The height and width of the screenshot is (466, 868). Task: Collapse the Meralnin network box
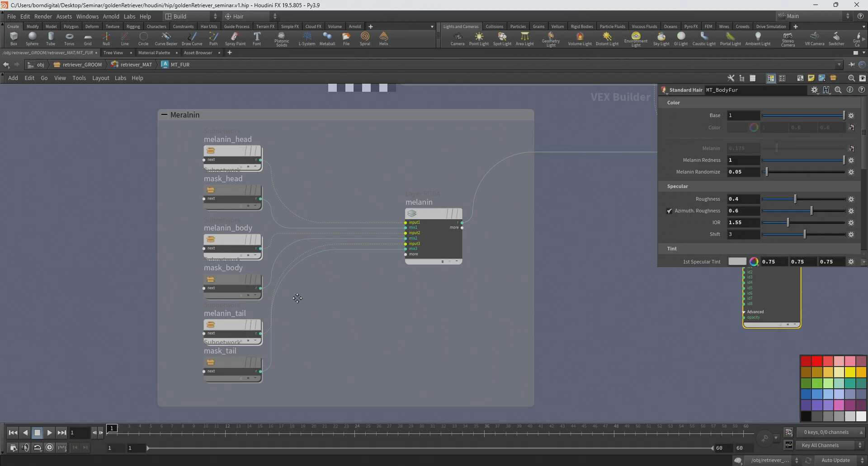pyautogui.click(x=164, y=115)
